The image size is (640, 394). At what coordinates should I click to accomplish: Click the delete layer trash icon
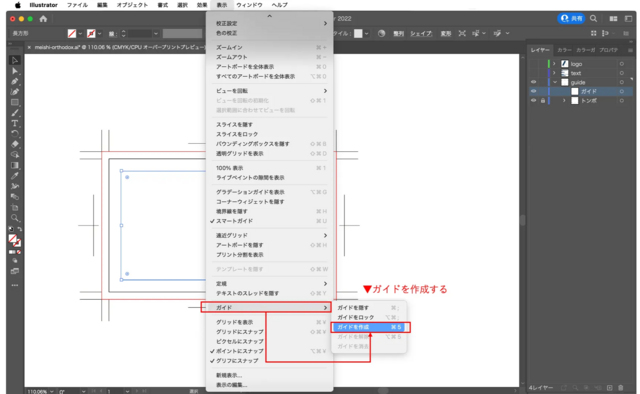point(621,387)
